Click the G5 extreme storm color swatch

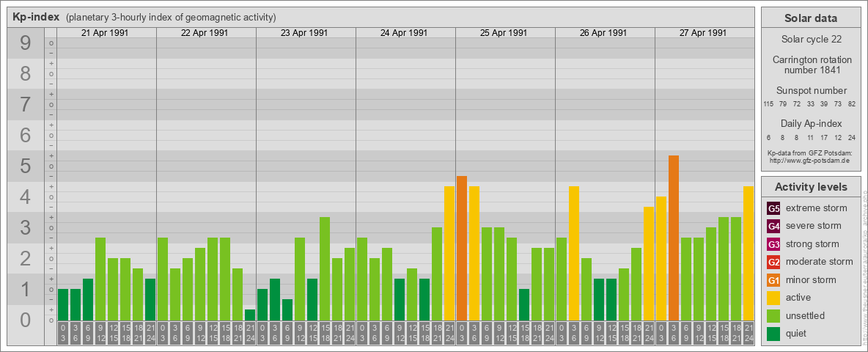point(773,209)
